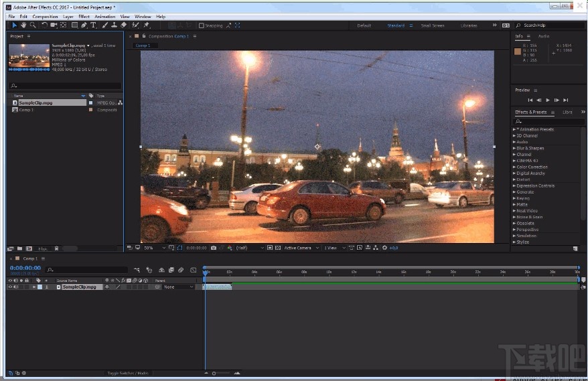Open the Effect menu
Screen dimensions: 588x381
click(x=84, y=17)
